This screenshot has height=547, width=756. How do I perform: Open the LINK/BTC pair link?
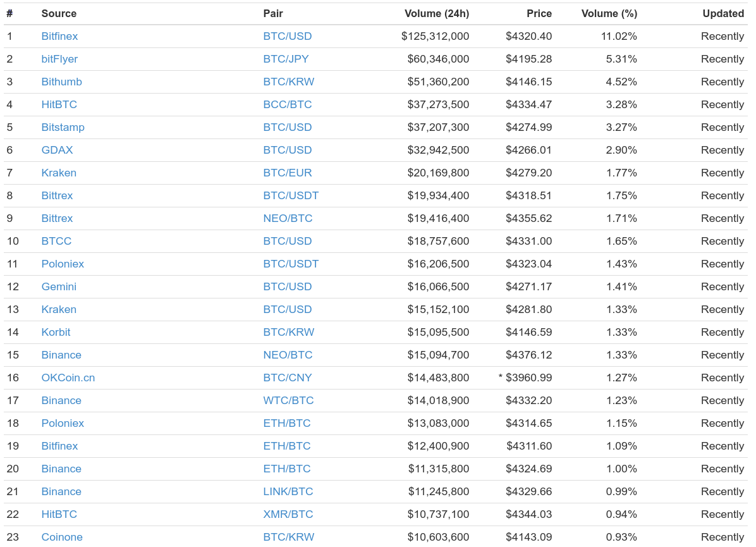(x=288, y=491)
